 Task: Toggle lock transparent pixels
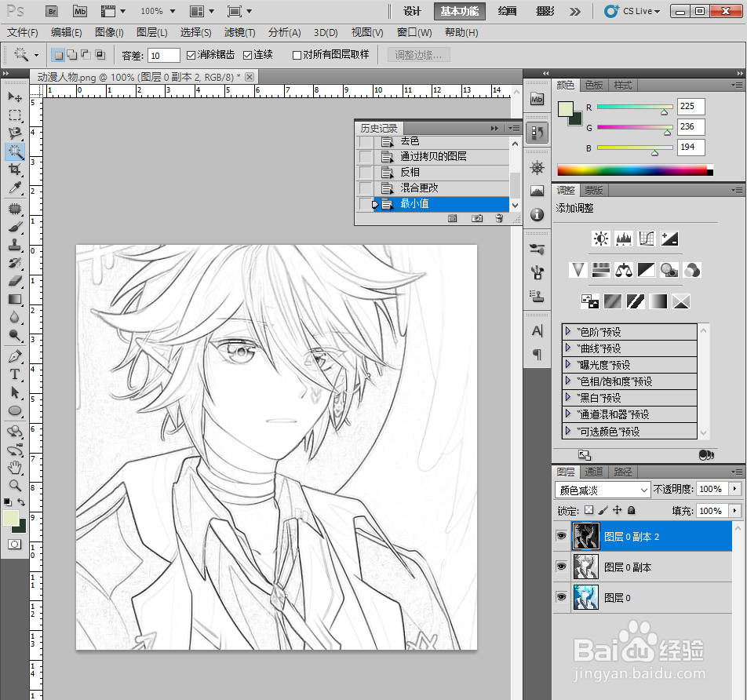point(589,510)
